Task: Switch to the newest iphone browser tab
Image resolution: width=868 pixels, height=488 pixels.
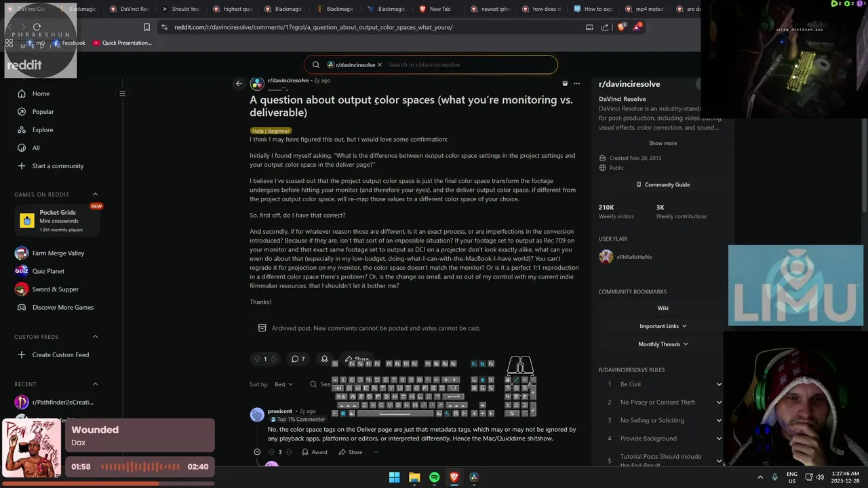Action: tap(490, 9)
